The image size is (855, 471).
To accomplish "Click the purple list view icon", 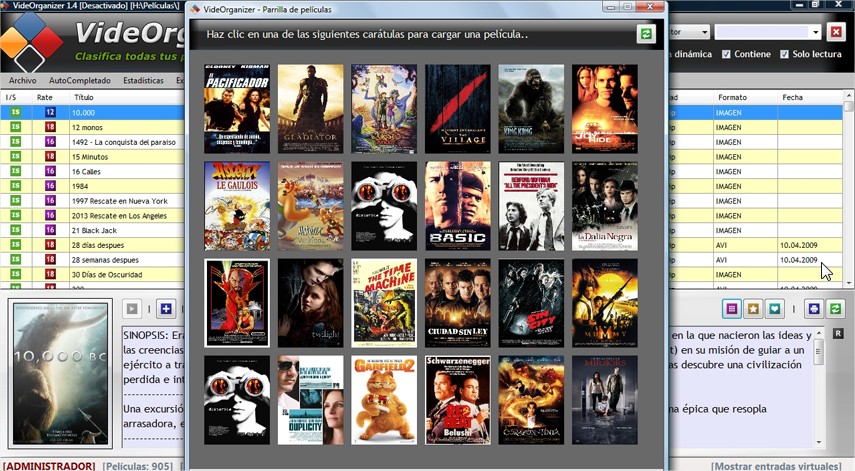I will 732,309.
